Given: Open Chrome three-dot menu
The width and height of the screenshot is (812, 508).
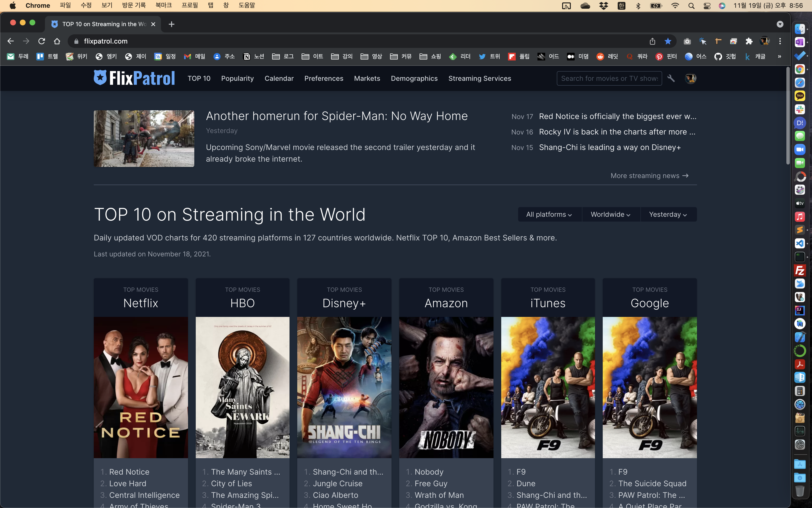Looking at the screenshot, I should point(780,41).
